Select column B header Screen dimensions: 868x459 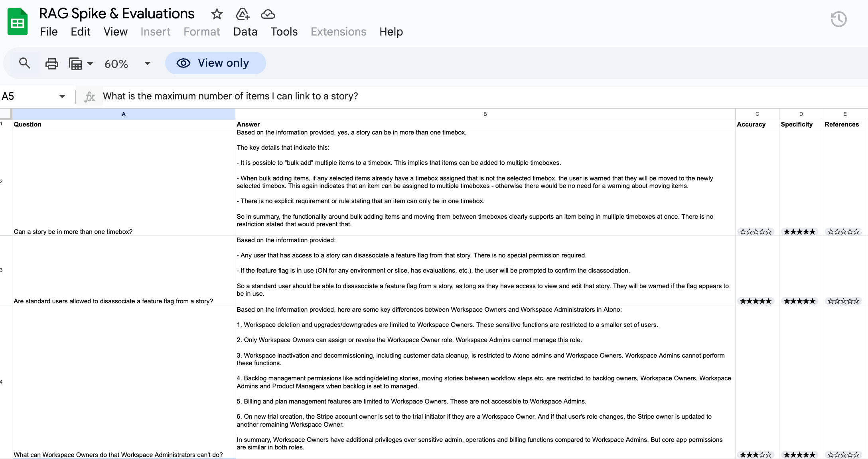(485, 114)
